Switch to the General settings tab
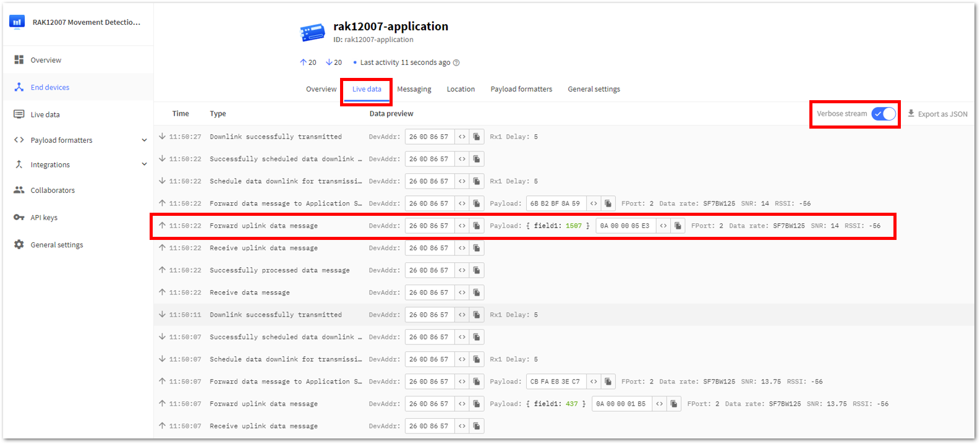Screen dimensions: 980x444 pyautogui.click(x=594, y=89)
